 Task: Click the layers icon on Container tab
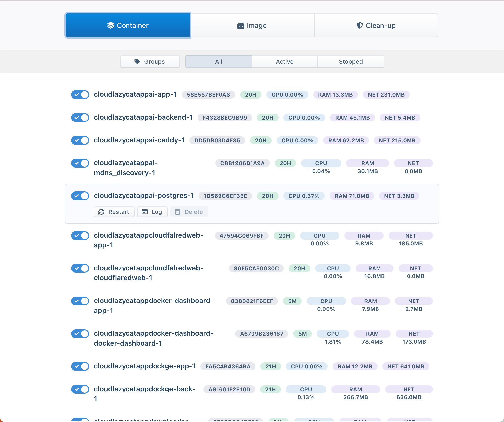click(111, 25)
